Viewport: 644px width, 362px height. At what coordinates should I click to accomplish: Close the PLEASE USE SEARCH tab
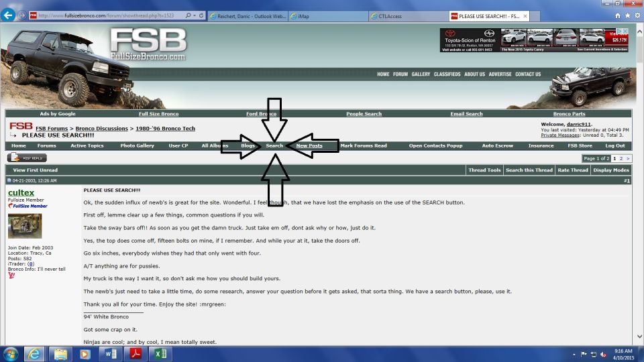[x=525, y=16]
